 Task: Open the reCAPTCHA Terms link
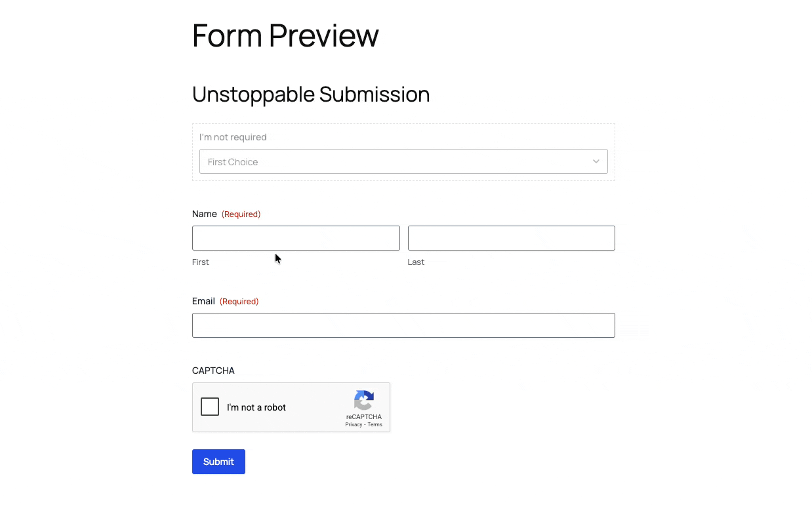click(375, 425)
